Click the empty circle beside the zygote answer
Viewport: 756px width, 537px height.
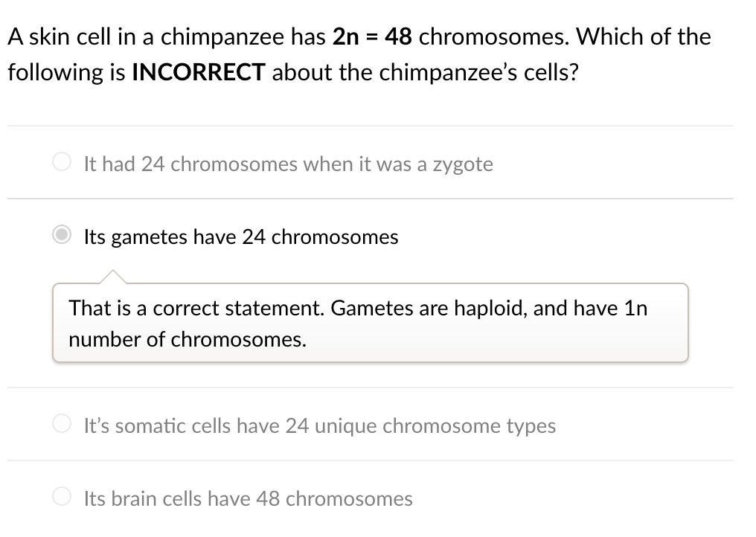click(x=62, y=161)
